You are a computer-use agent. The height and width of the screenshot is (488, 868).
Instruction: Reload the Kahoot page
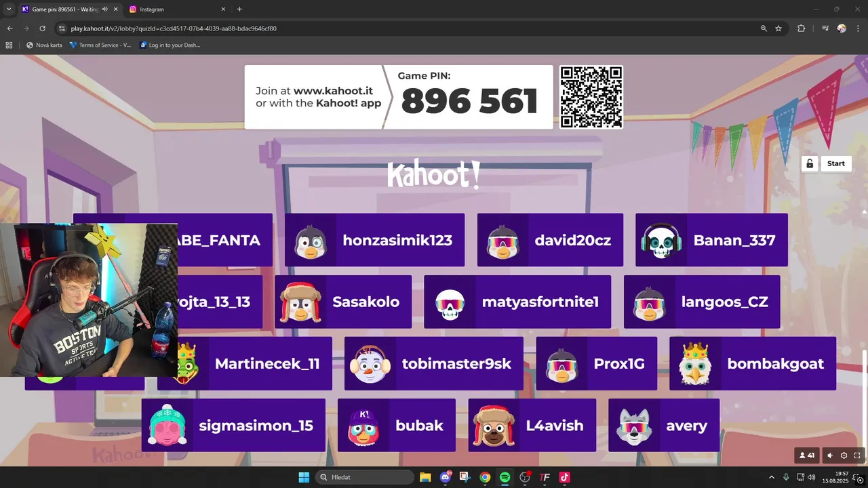coord(42,28)
